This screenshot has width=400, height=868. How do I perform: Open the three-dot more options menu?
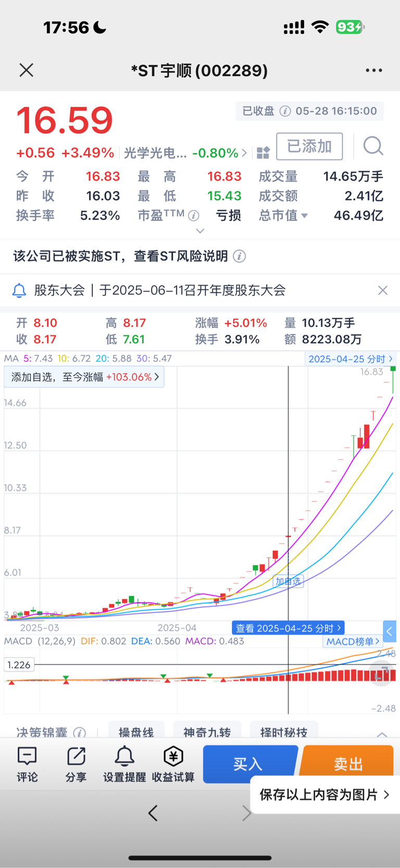pyautogui.click(x=374, y=70)
